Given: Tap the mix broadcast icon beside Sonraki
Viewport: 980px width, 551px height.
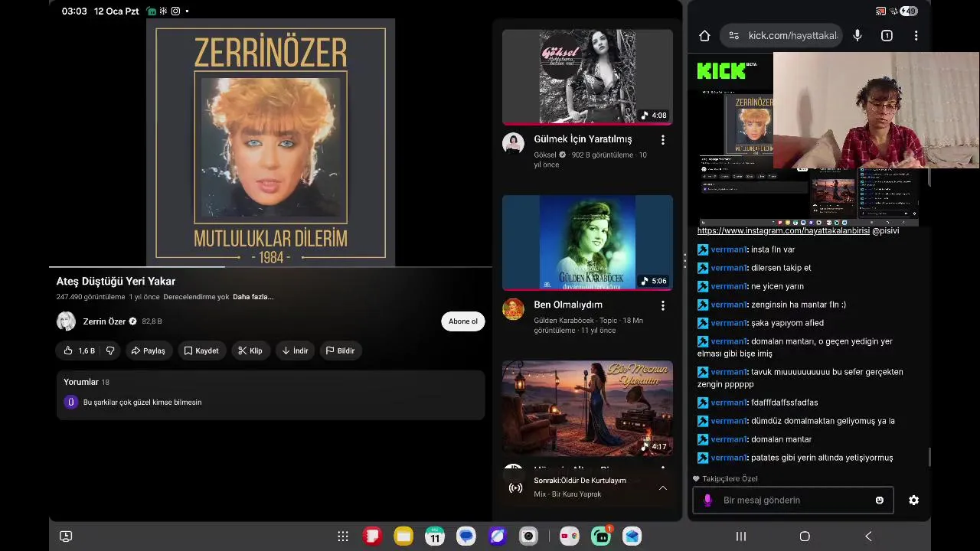Looking at the screenshot, I should click(516, 488).
